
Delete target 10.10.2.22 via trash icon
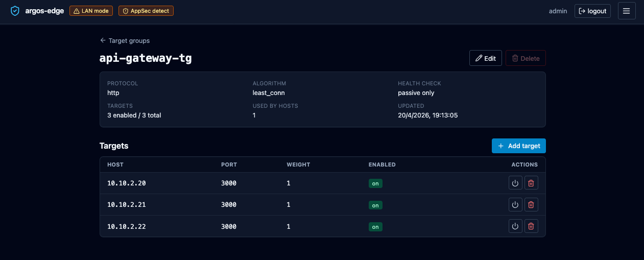coord(531,226)
